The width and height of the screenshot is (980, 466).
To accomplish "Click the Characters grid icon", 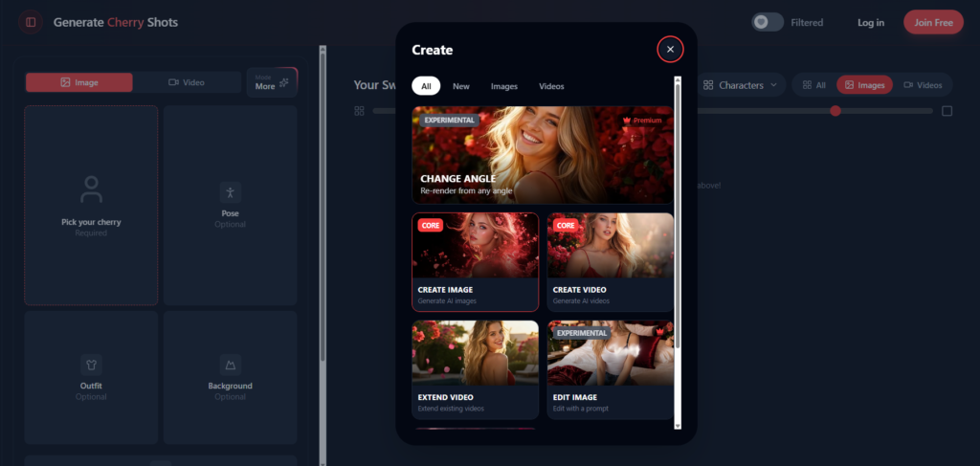I will click(708, 85).
